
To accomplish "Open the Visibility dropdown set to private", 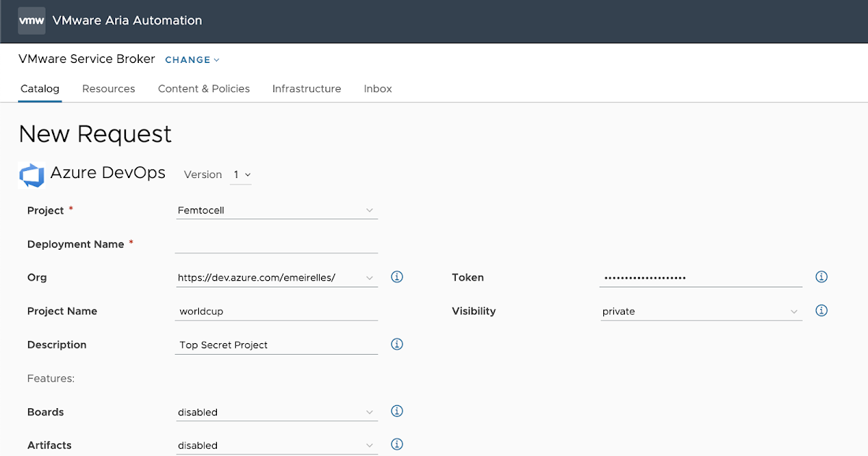I will click(701, 312).
